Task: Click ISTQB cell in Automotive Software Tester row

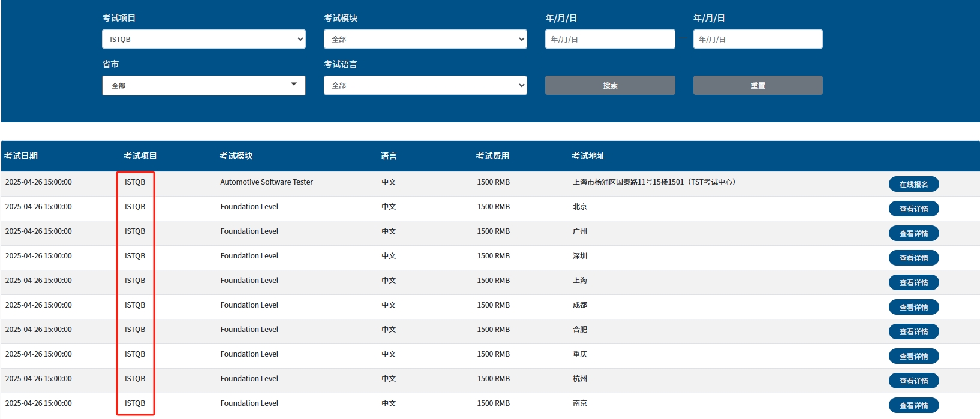Action: (135, 182)
